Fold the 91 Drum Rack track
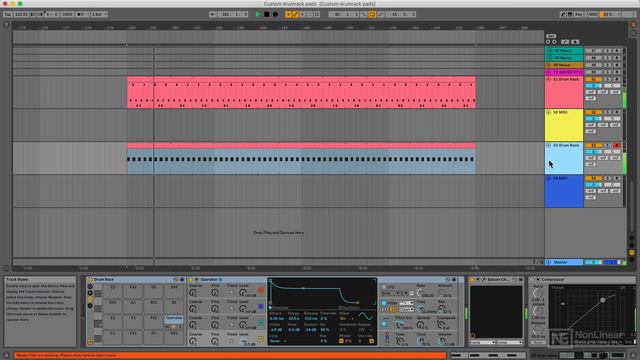Screen dimensions: 640x360 click(549, 79)
